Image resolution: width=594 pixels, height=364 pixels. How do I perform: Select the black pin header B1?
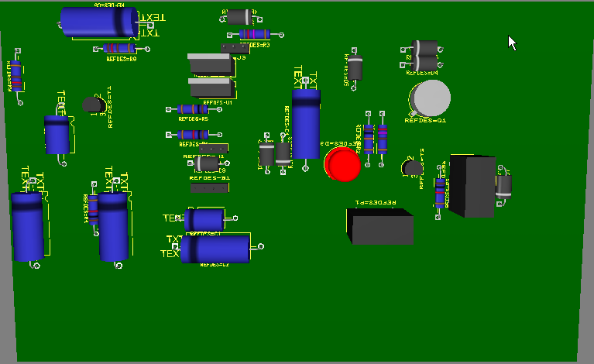pos(210,188)
